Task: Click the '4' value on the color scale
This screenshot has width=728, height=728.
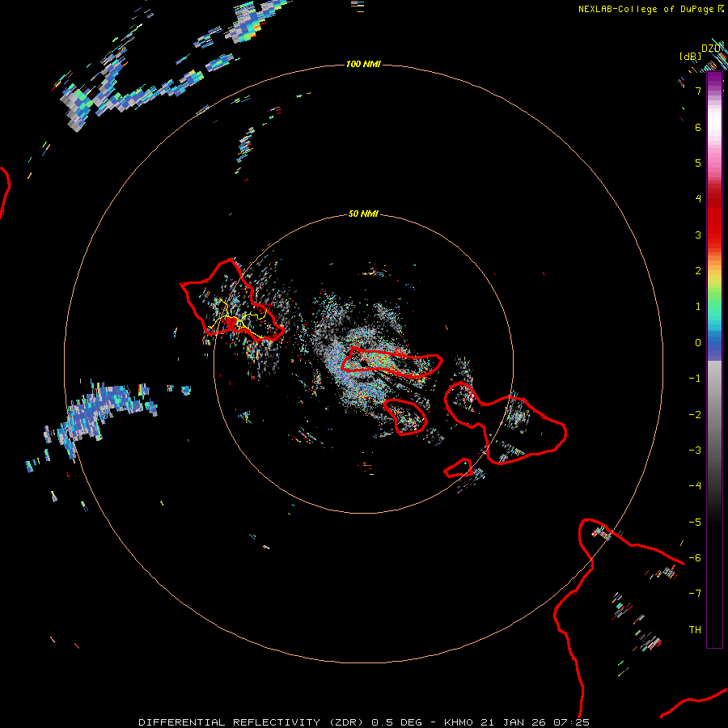Action: pos(698,199)
